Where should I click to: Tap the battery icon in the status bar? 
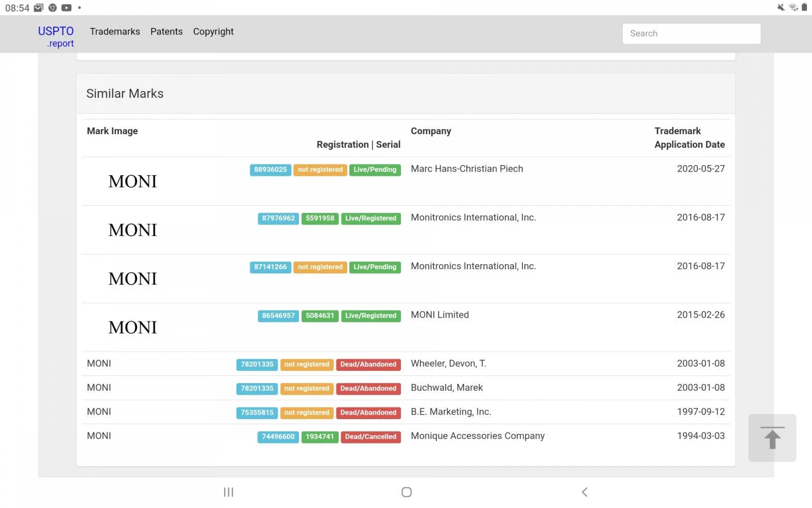tap(804, 7)
